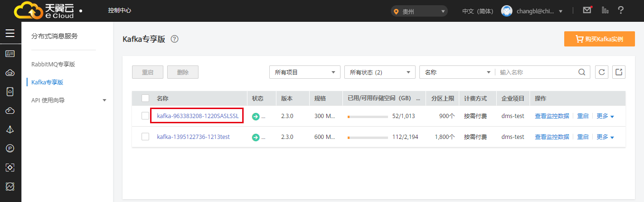Check the kafka-1395122736-1213test row checkbox
The width and height of the screenshot is (644, 202).
coord(145,137)
